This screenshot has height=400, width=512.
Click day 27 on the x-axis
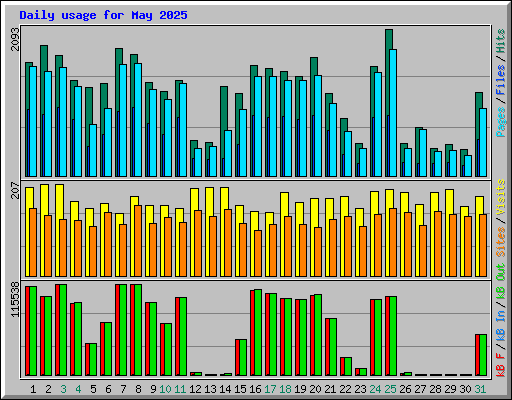pos(420,389)
